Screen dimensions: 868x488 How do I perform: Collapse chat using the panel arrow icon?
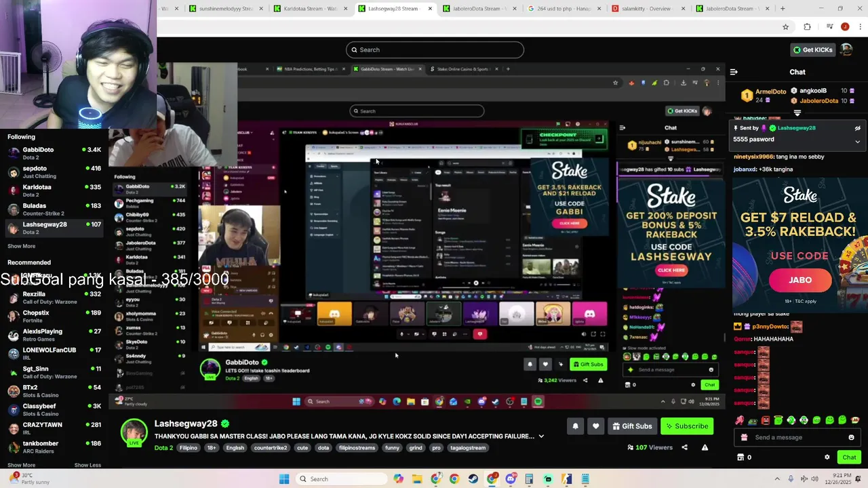[734, 72]
